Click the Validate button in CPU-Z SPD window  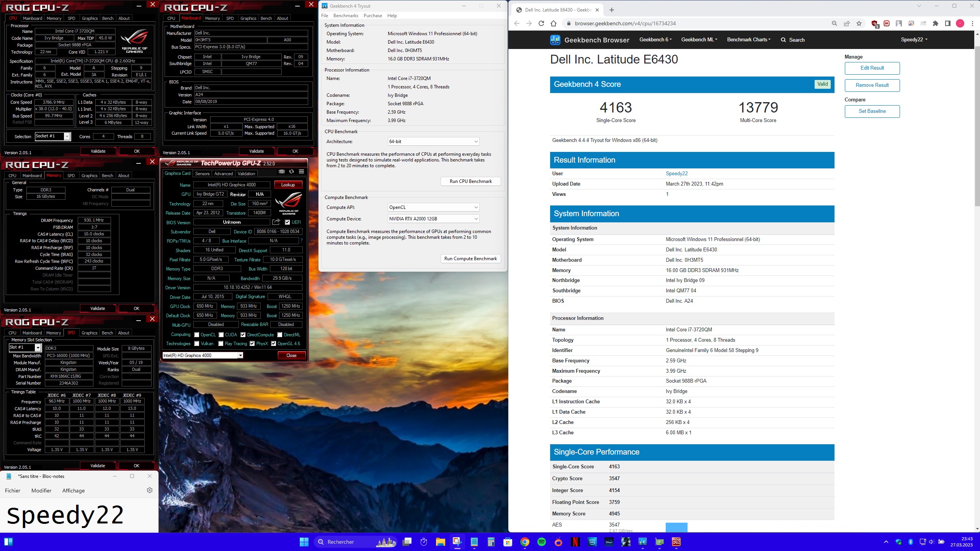pos(98,466)
